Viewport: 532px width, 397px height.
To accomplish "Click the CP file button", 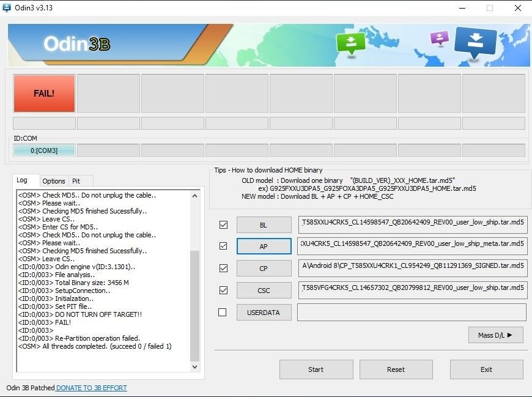I will coord(264,269).
